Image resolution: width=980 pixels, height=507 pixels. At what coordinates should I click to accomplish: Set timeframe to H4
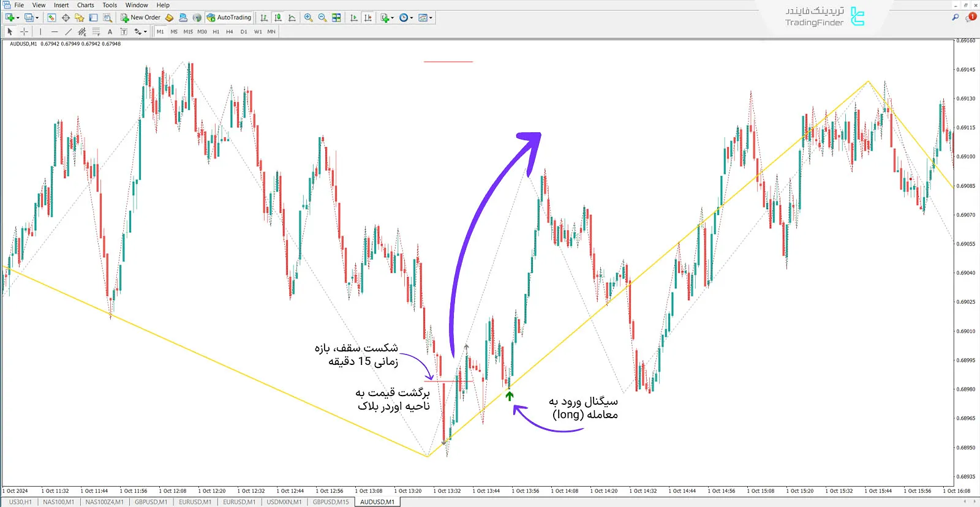[x=229, y=31]
